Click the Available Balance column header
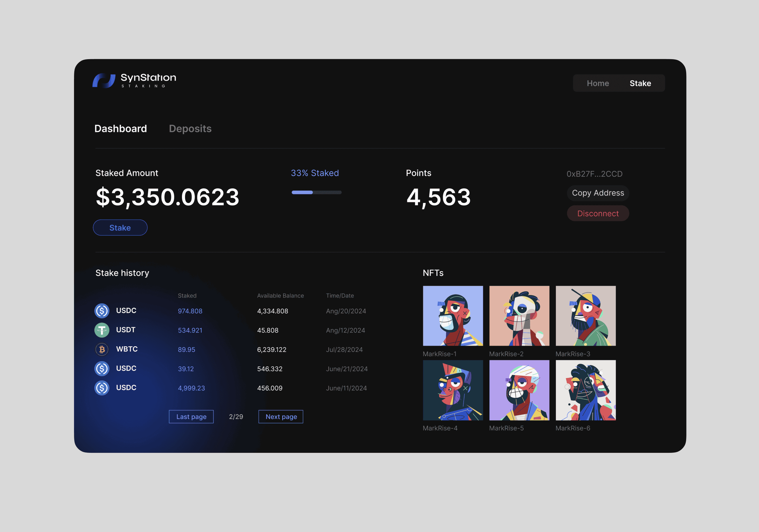This screenshot has height=532, width=759. point(280,295)
